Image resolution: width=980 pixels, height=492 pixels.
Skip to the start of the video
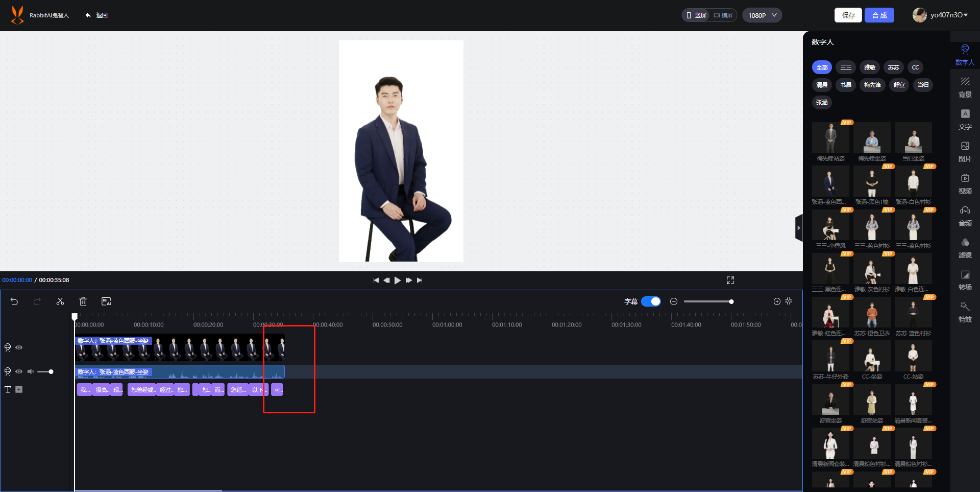pyautogui.click(x=376, y=280)
